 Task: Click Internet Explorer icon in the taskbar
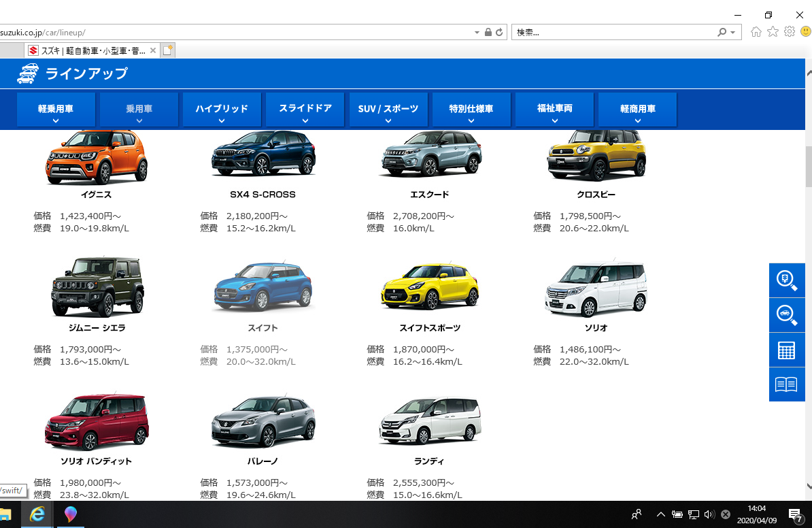(x=37, y=514)
